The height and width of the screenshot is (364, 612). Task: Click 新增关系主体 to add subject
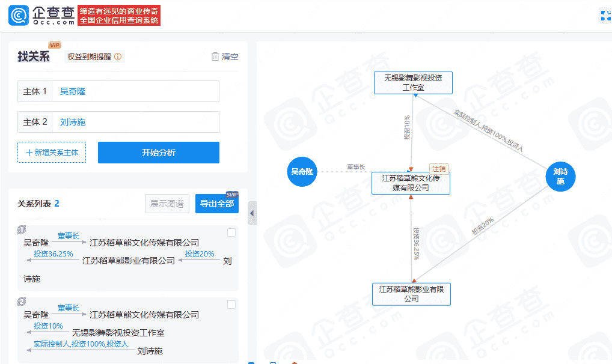click(x=52, y=152)
